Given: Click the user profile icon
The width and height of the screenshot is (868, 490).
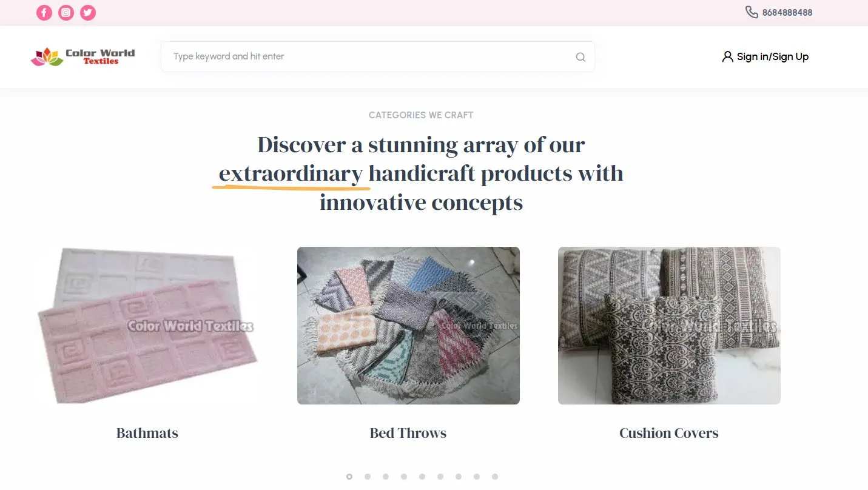Looking at the screenshot, I should [x=727, y=57].
